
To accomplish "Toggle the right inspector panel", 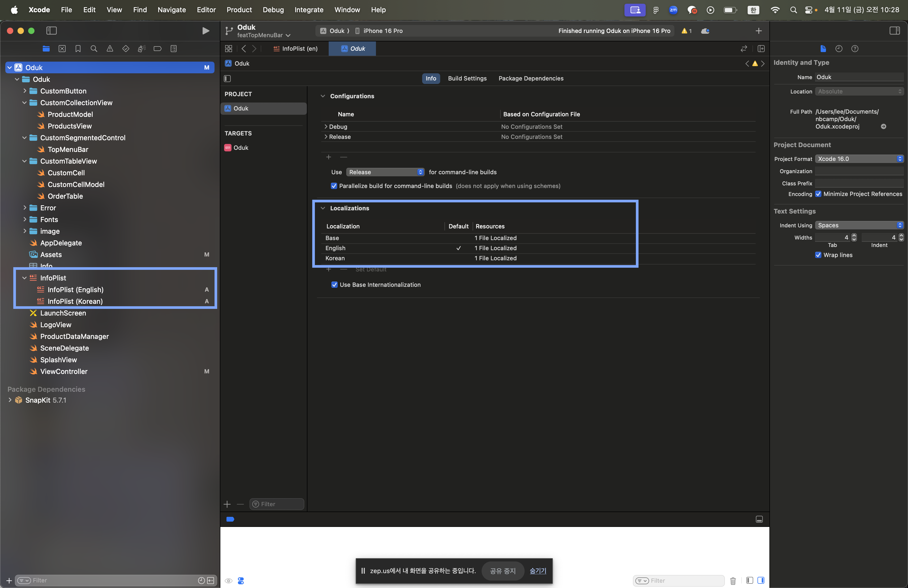I will [x=894, y=31].
